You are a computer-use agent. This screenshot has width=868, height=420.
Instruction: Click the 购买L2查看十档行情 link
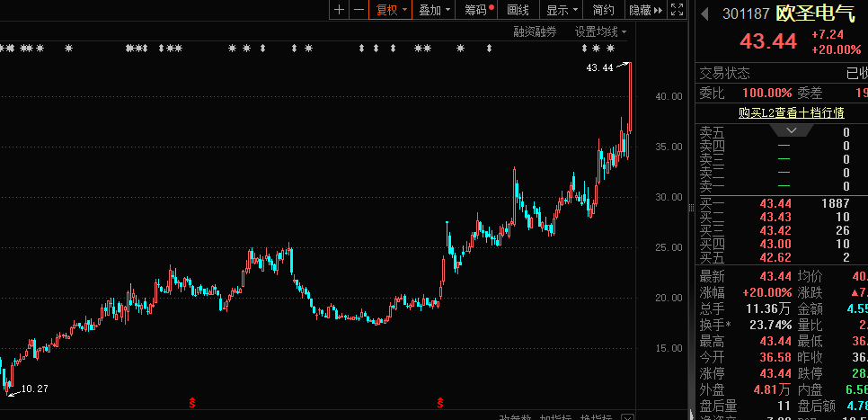[791, 112]
